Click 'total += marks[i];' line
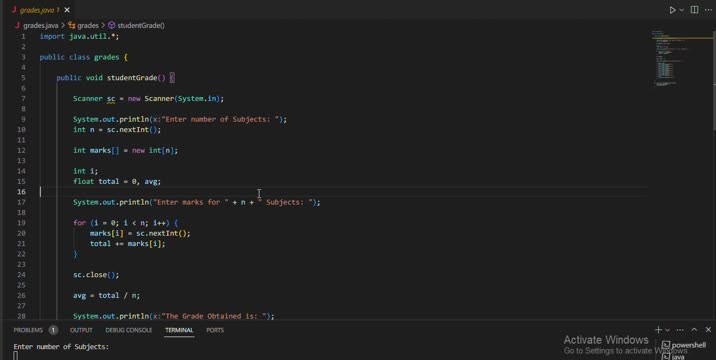The width and height of the screenshot is (716, 360). [x=127, y=244]
